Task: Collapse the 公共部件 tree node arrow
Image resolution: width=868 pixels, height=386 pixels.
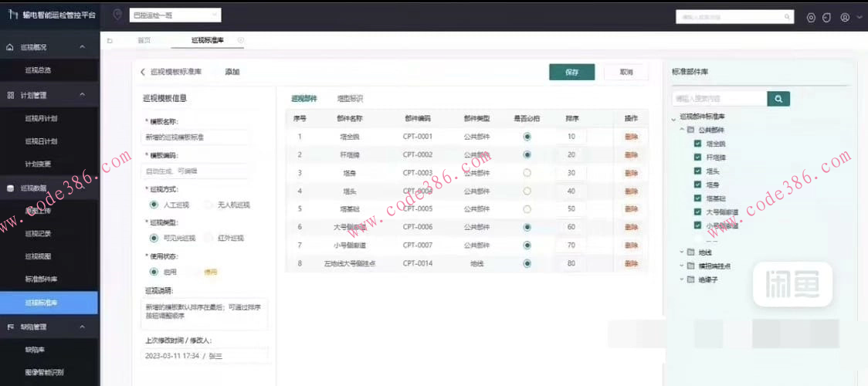Action: click(682, 130)
